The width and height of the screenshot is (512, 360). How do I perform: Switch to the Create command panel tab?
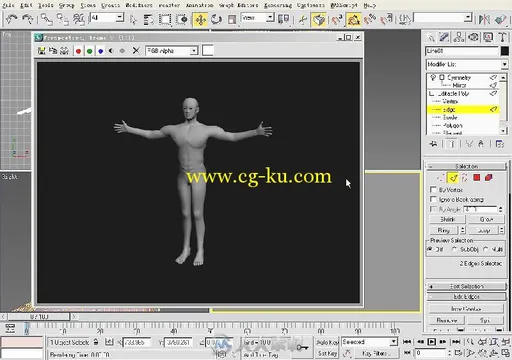[x=430, y=37]
